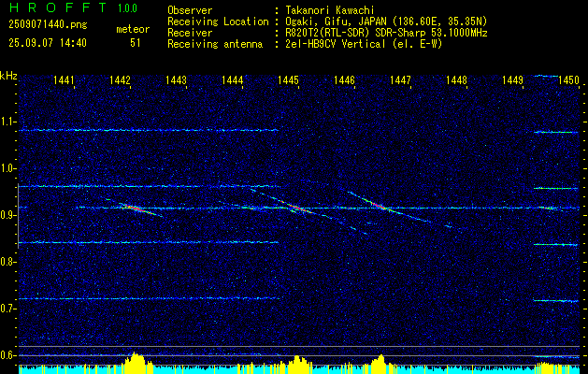Viewport: 588px width, 374px height.
Task: Click the 1444 time marker
Action: click(232, 79)
